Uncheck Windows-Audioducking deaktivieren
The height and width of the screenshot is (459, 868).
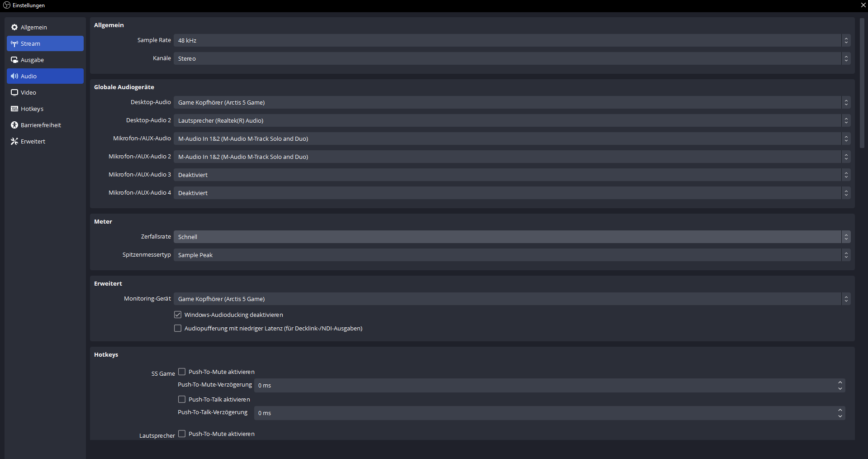tap(178, 315)
